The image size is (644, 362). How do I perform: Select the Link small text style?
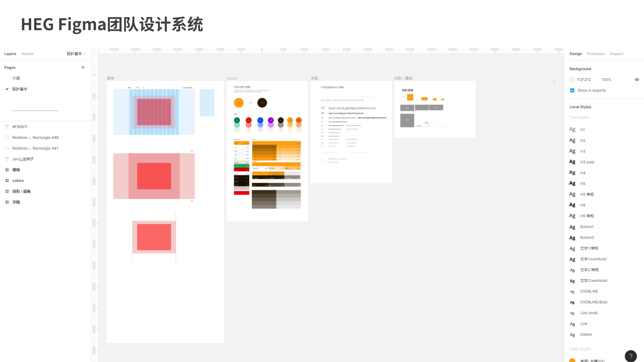589,313
